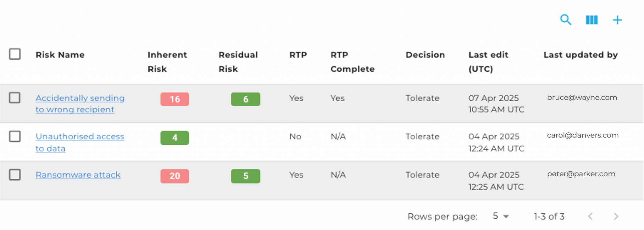Click the red inherent risk badge showing 20
This screenshot has width=644, height=230.
coord(175,176)
